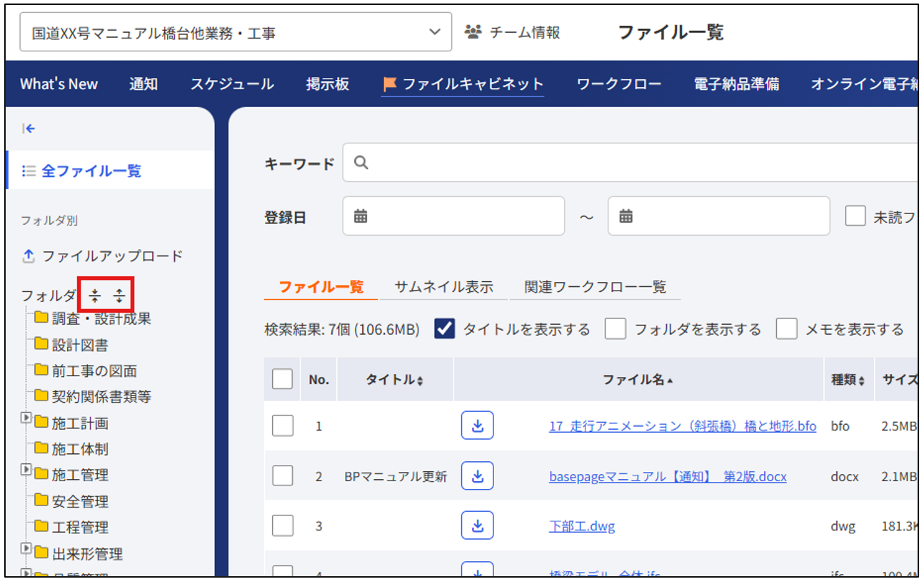The image size is (924, 579).
Task: Click folder icon of 前工事の図面
Action: pos(41,370)
